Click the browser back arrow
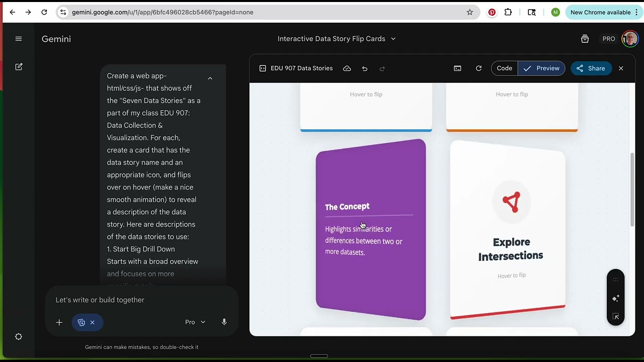Screen dimensions: 644x362 click(x=12, y=12)
